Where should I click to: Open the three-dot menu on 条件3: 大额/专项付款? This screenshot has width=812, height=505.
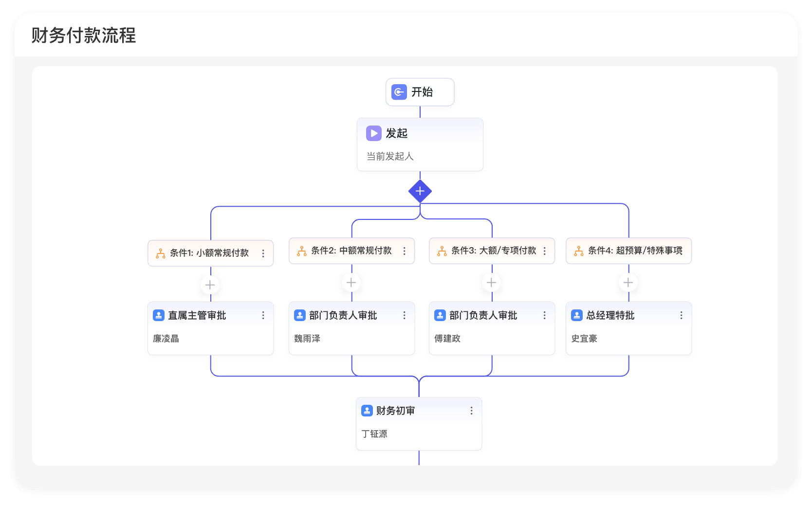pyautogui.click(x=545, y=251)
